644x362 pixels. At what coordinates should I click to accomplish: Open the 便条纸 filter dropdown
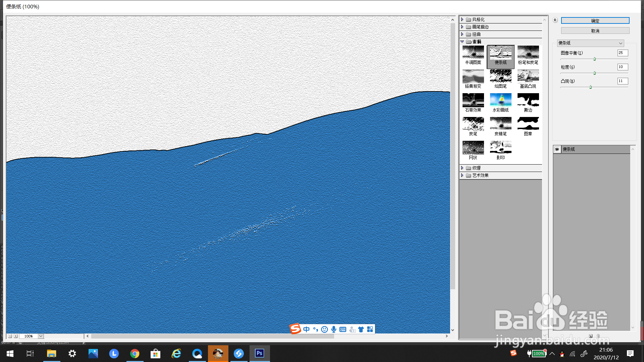[x=590, y=43]
